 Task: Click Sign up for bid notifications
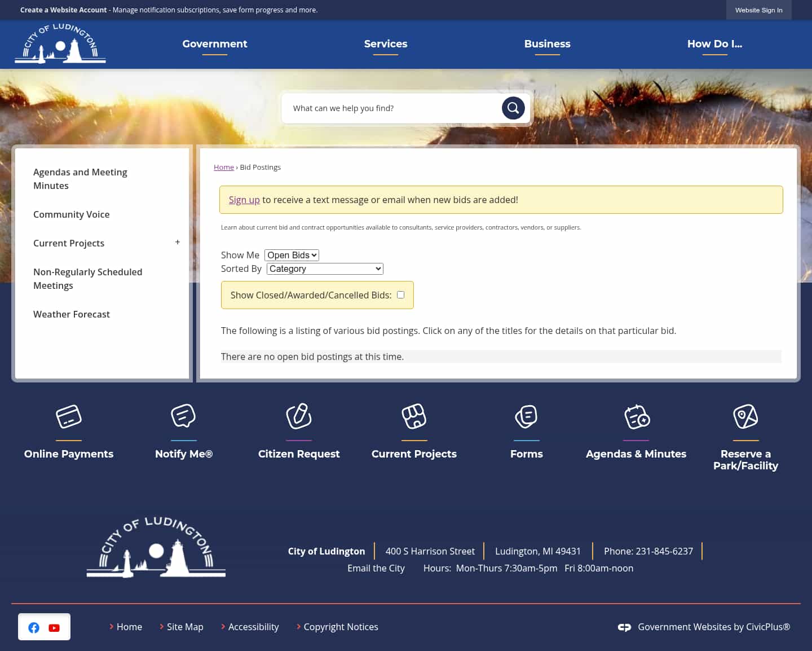click(244, 200)
